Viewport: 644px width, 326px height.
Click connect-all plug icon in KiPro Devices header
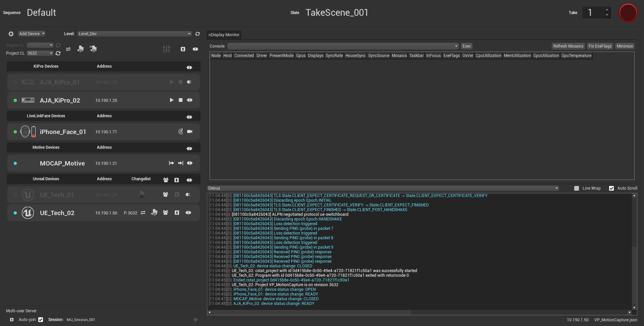tap(190, 67)
